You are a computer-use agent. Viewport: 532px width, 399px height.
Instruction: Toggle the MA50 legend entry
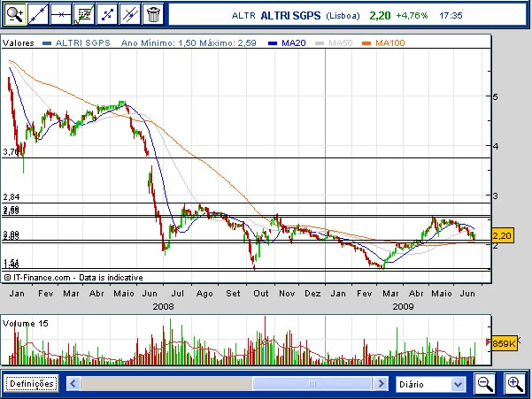(334, 43)
